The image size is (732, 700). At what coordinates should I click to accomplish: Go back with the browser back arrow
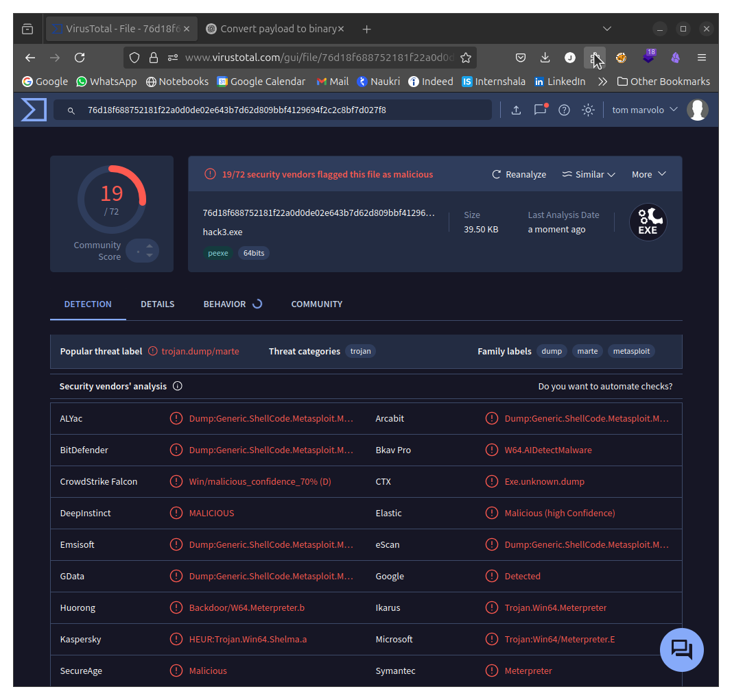click(30, 58)
